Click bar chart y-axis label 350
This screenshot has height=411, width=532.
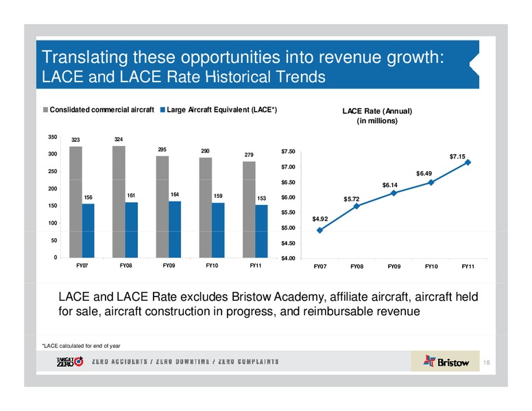[x=53, y=137]
